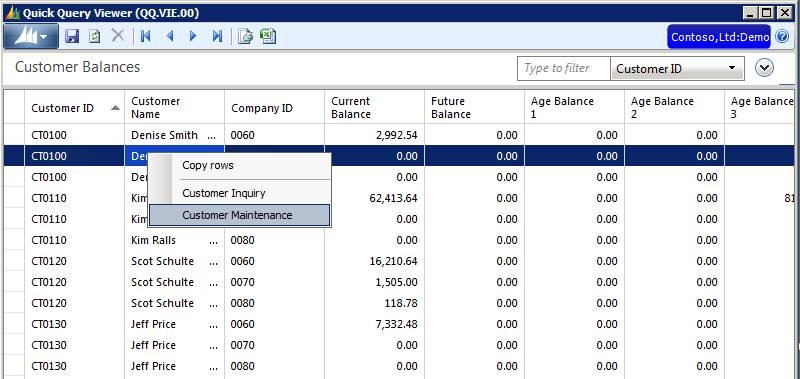Select the balance cell 7,332.48

[x=374, y=324]
